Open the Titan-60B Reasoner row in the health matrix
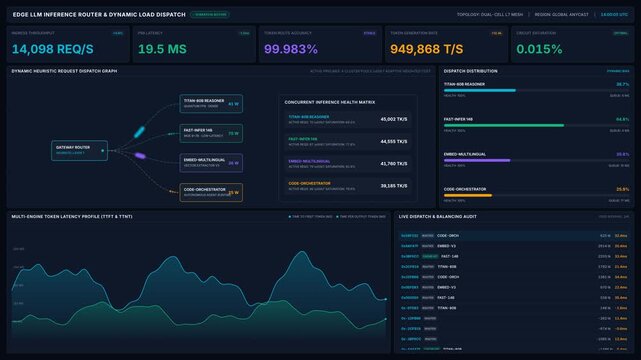This screenshot has height=360, width=641. pos(347,119)
